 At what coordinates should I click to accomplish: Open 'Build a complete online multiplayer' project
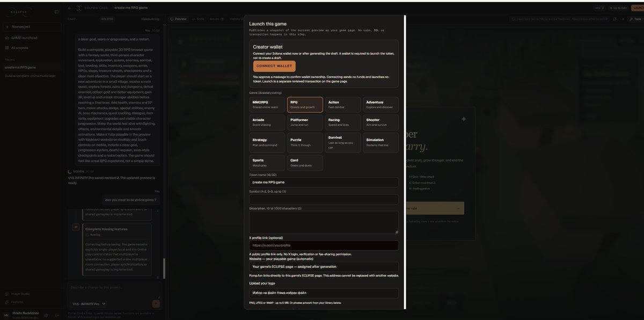pos(32,76)
